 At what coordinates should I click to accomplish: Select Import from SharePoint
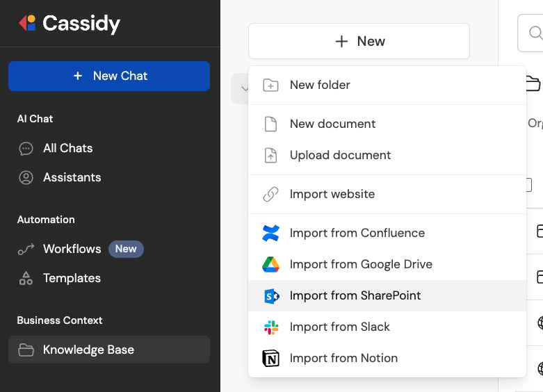[387, 295]
